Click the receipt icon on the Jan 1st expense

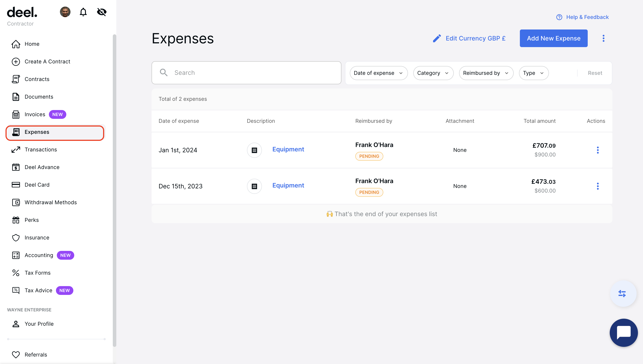pos(254,150)
